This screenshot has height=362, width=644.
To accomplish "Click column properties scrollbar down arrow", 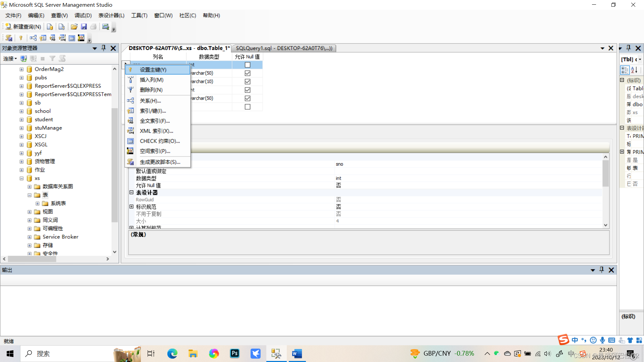I will pos(606,225).
